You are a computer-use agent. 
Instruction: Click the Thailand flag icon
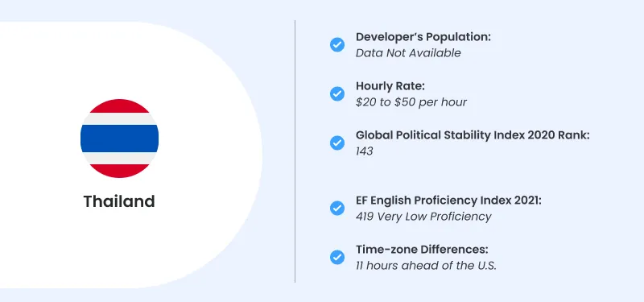click(119, 139)
